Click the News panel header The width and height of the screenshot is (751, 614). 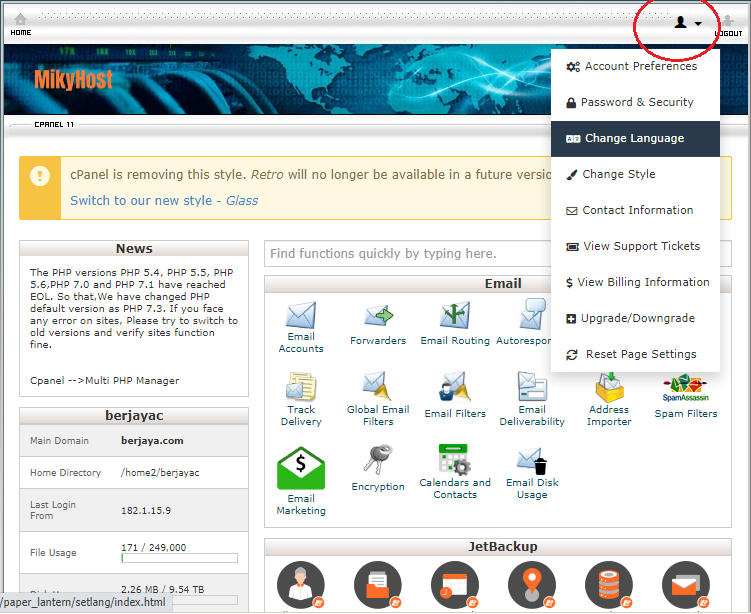[x=134, y=248]
